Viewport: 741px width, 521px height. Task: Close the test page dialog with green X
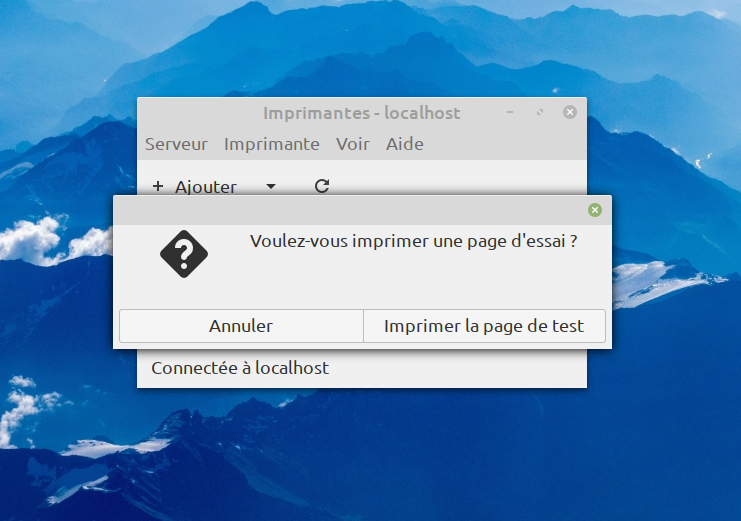(595, 210)
